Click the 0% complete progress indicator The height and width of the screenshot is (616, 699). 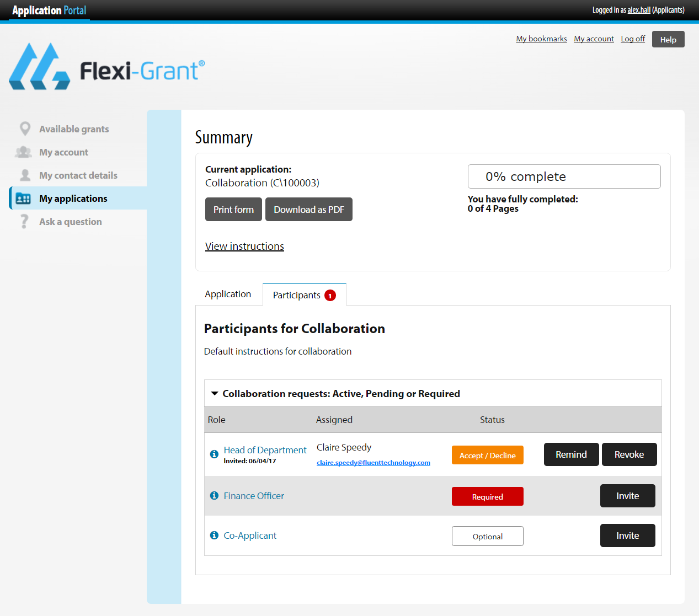point(564,176)
